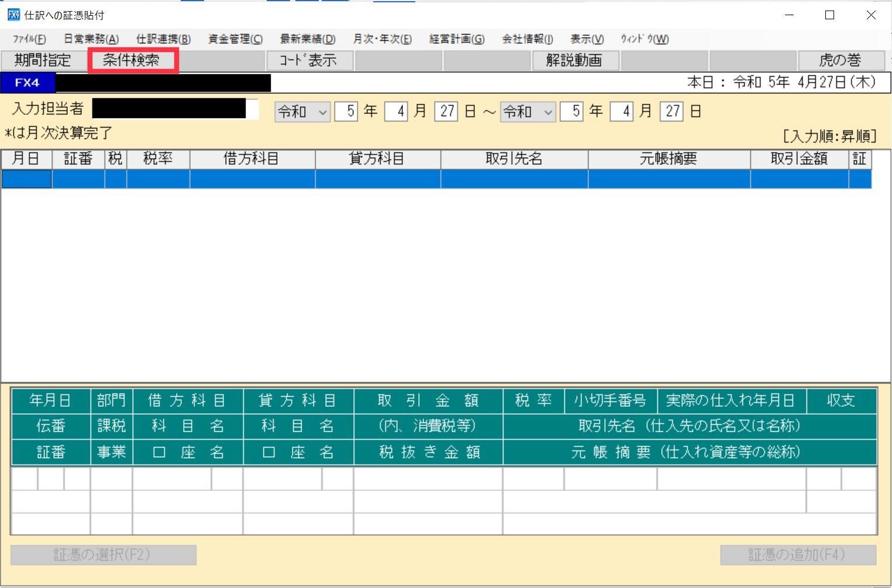Open the 経営計画(G) menu
Viewport: 892px width, 588px height.
tap(457, 39)
